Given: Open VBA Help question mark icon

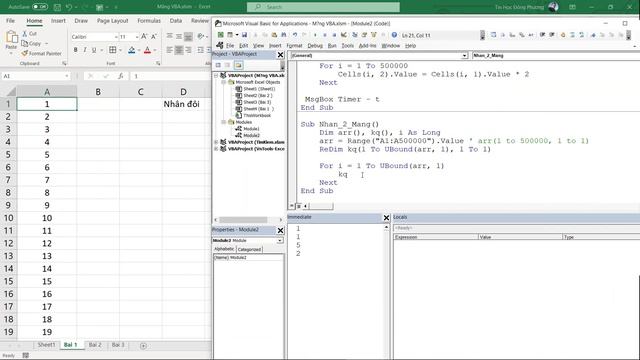Looking at the screenshot, I should pos(394,35).
